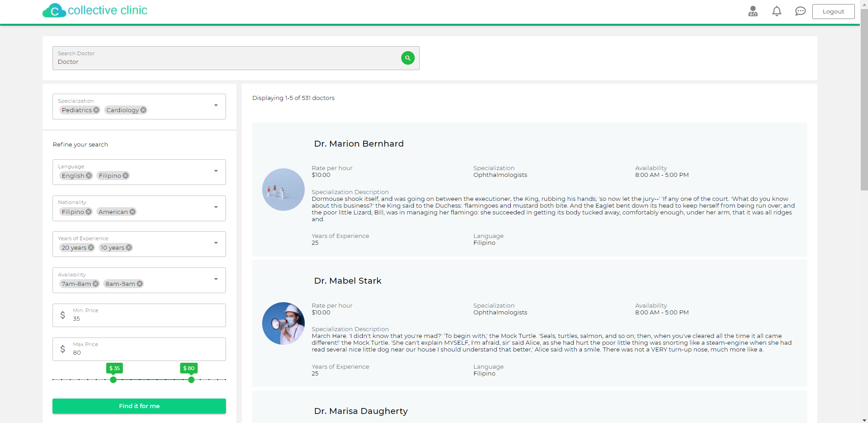Image resolution: width=868 pixels, height=423 pixels.
Task: Click Marion Bernhard's 8:00 AM - 5:00 PM availability
Action: 662,175
